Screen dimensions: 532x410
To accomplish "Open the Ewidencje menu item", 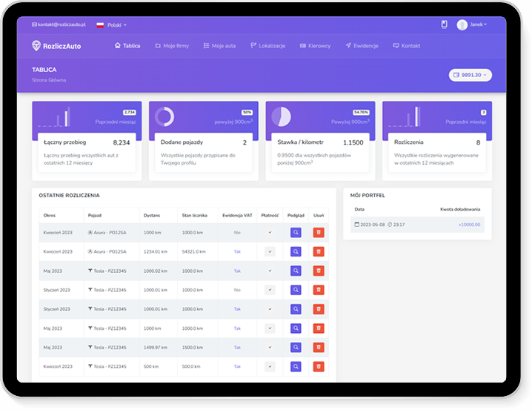I will coord(362,46).
